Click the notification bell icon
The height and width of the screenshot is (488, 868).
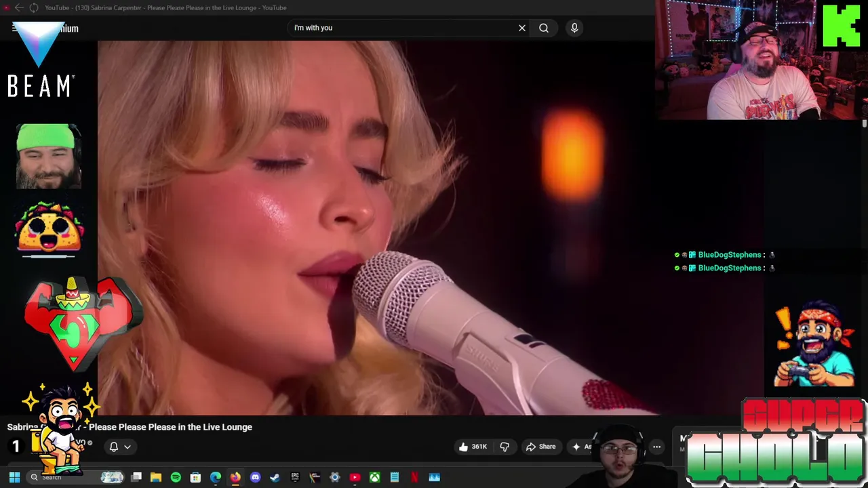[114, 447]
